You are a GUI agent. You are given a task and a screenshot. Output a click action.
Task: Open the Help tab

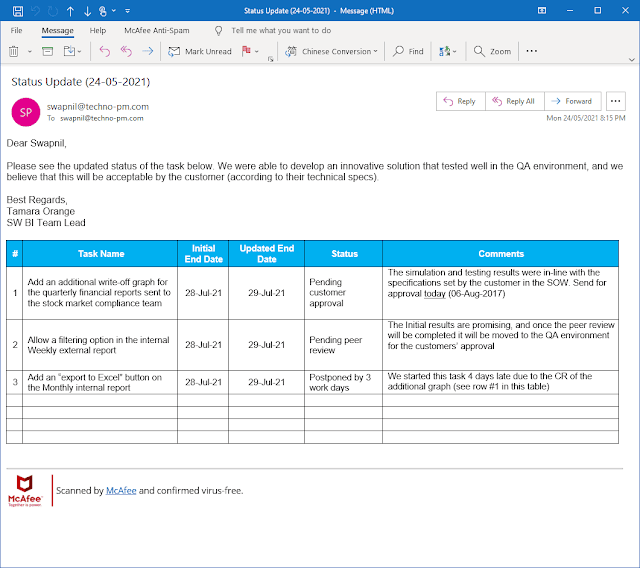point(98,31)
